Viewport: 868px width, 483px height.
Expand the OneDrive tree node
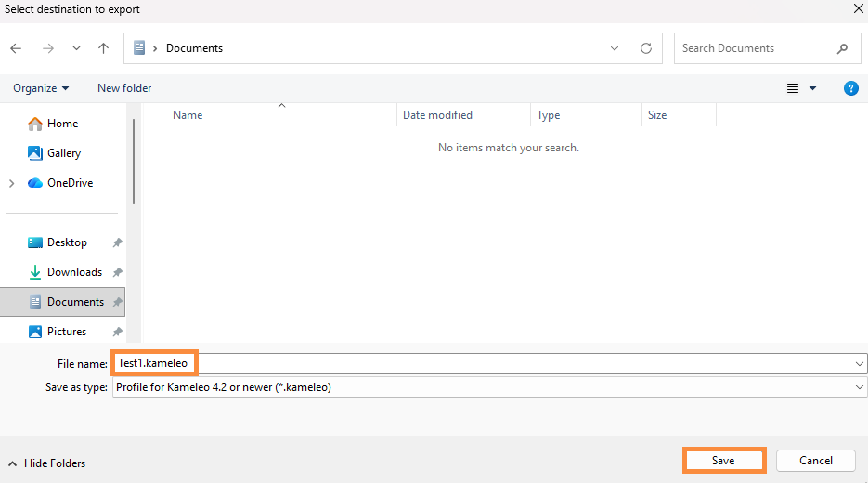12,183
